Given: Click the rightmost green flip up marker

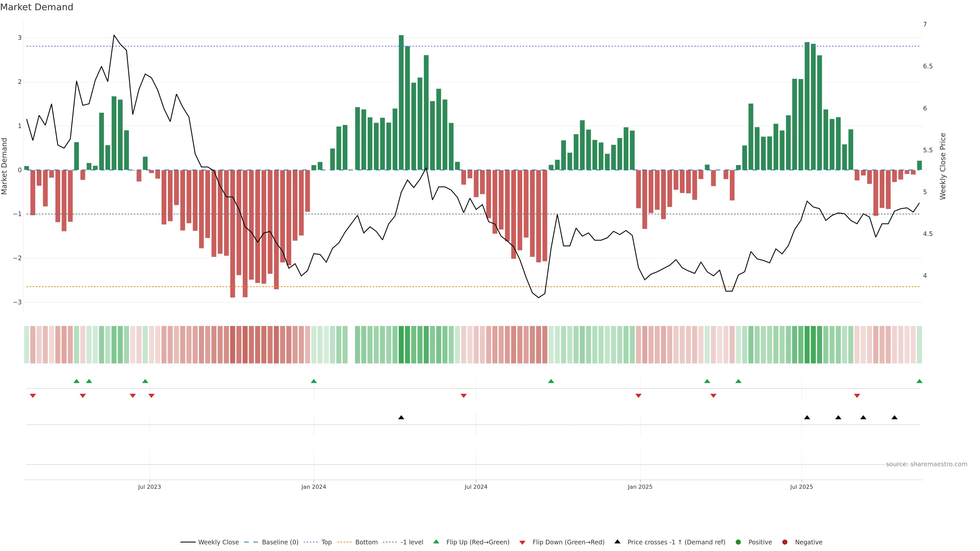Looking at the screenshot, I should click(919, 381).
